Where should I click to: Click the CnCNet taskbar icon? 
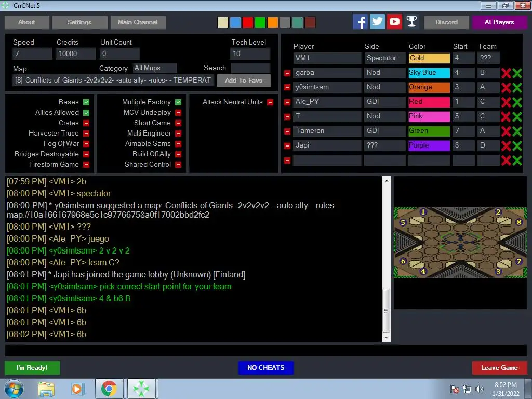[x=141, y=389]
